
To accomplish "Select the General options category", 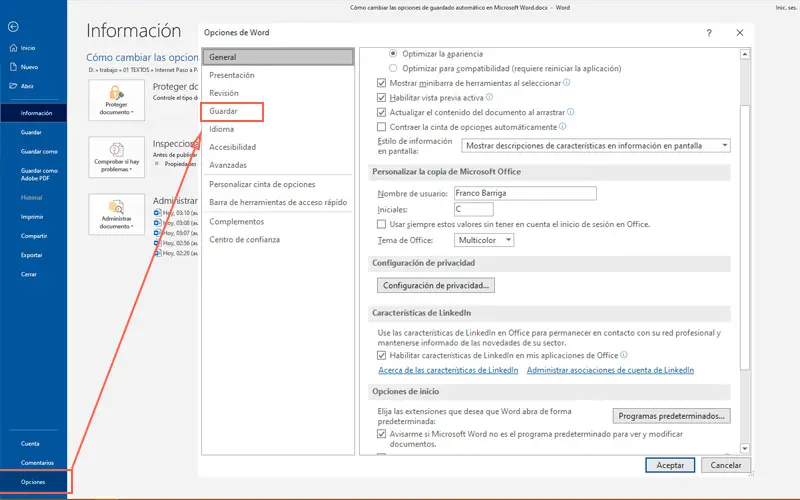I will point(278,57).
